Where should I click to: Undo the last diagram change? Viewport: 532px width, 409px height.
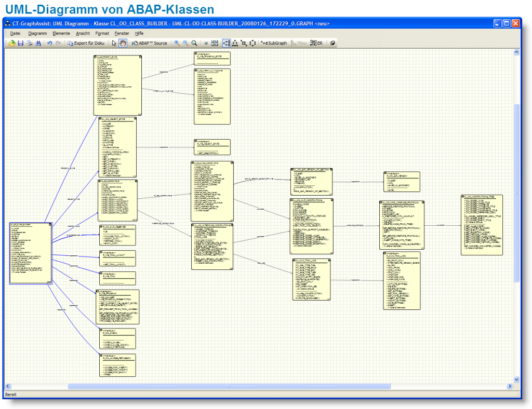coord(49,43)
